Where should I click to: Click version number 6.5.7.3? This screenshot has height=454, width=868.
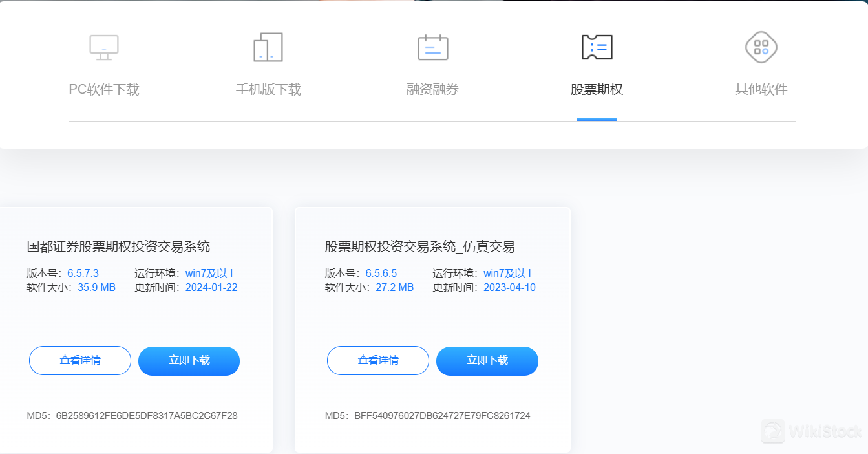[x=83, y=274]
